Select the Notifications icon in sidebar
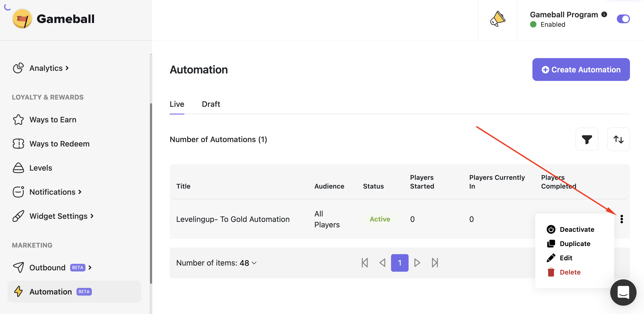This screenshot has height=314, width=644. point(18,192)
